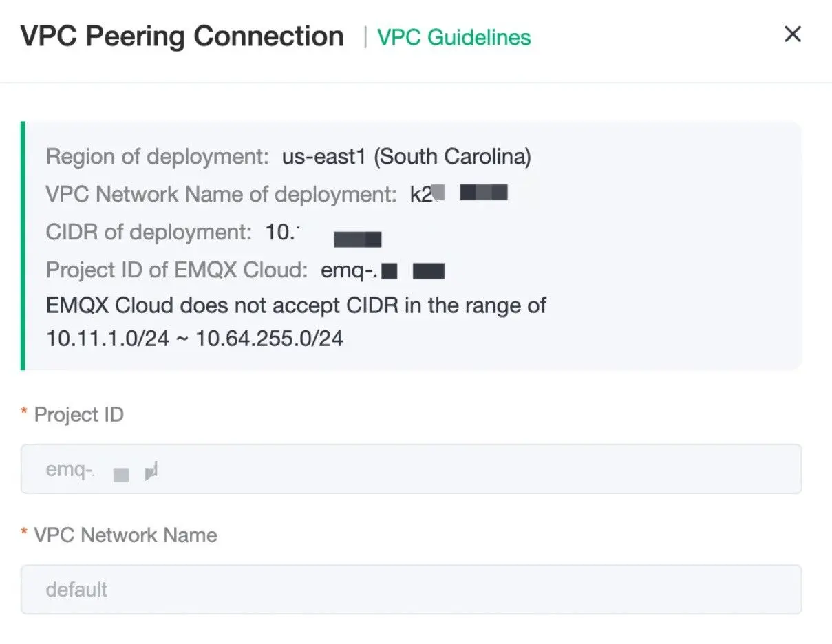Click the green accent bar of info box
This screenshot has height=644, width=832.
coord(23,246)
